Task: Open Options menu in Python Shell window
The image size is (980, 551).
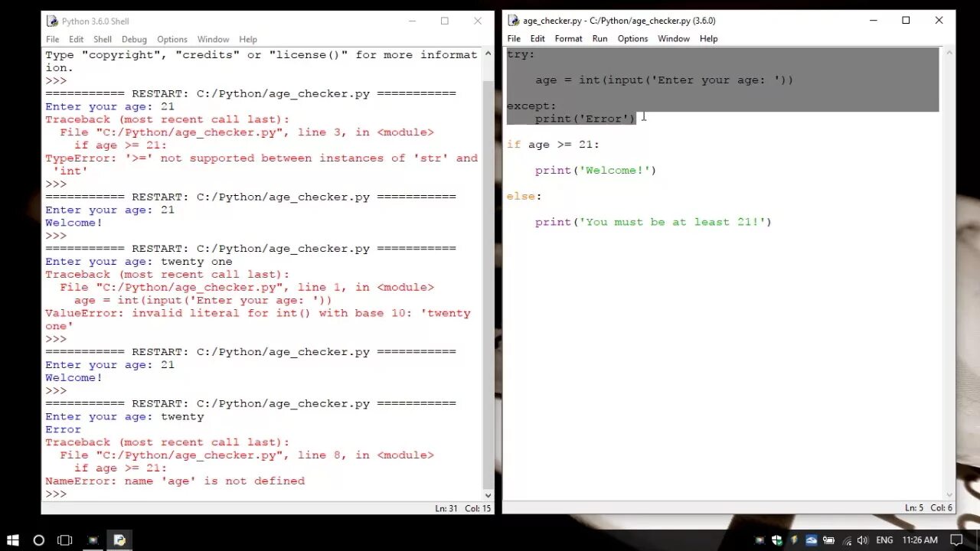Action: pyautogui.click(x=172, y=39)
